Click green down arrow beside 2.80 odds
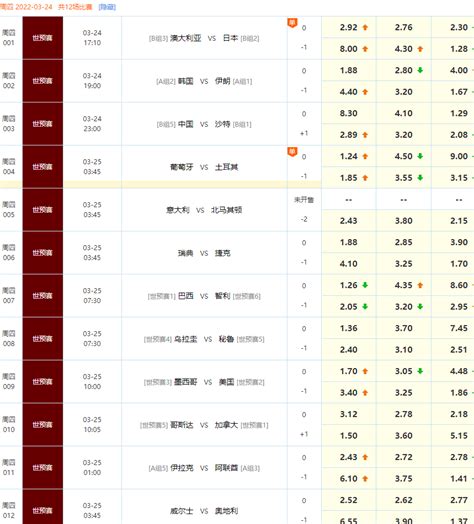The height and width of the screenshot is (524, 474). [x=420, y=70]
